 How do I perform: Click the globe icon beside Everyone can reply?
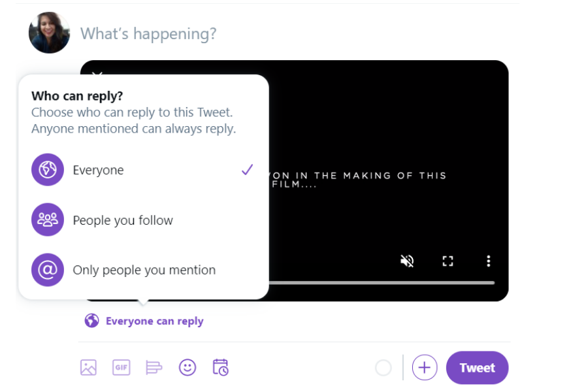click(x=92, y=321)
